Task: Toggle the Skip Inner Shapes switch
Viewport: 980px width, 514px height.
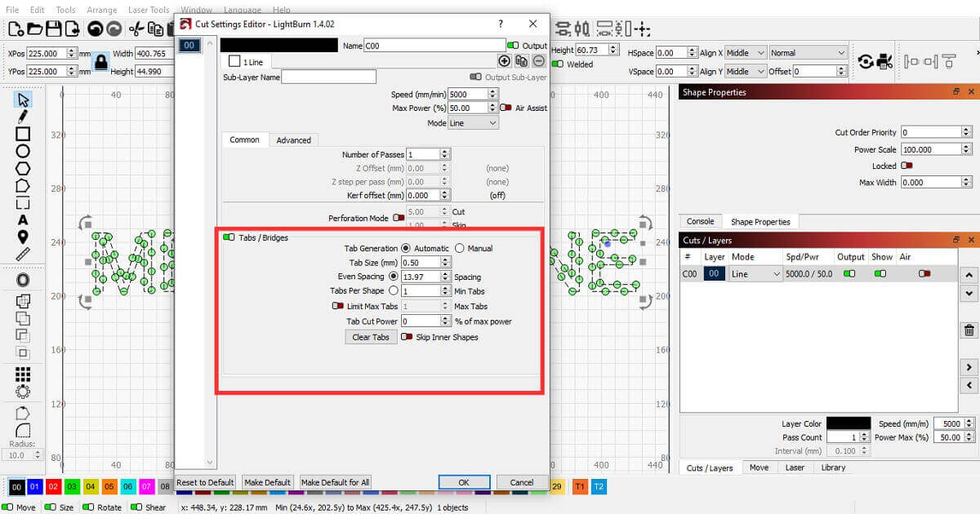Action: (407, 337)
